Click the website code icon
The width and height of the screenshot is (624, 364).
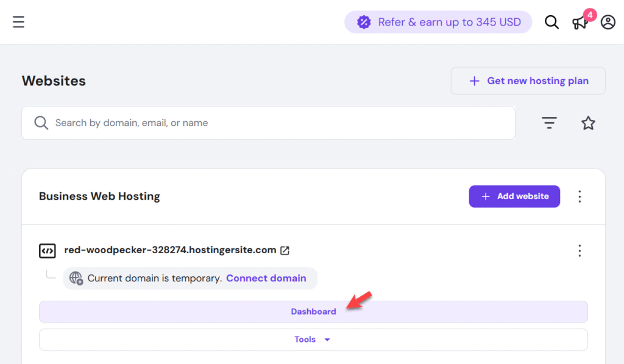[47, 250]
